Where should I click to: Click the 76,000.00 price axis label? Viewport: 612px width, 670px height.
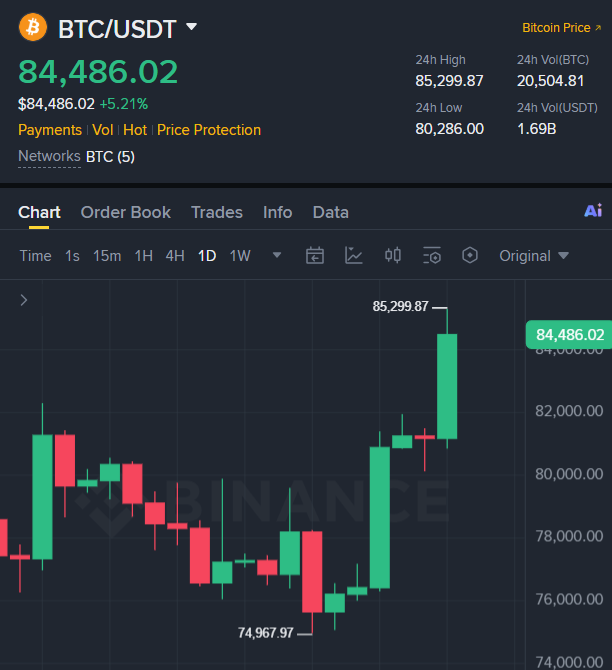click(569, 599)
